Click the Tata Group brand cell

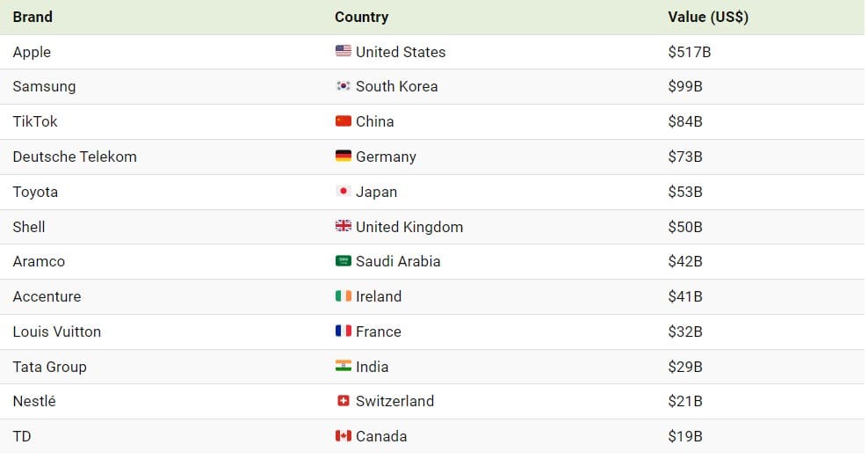tap(49, 367)
